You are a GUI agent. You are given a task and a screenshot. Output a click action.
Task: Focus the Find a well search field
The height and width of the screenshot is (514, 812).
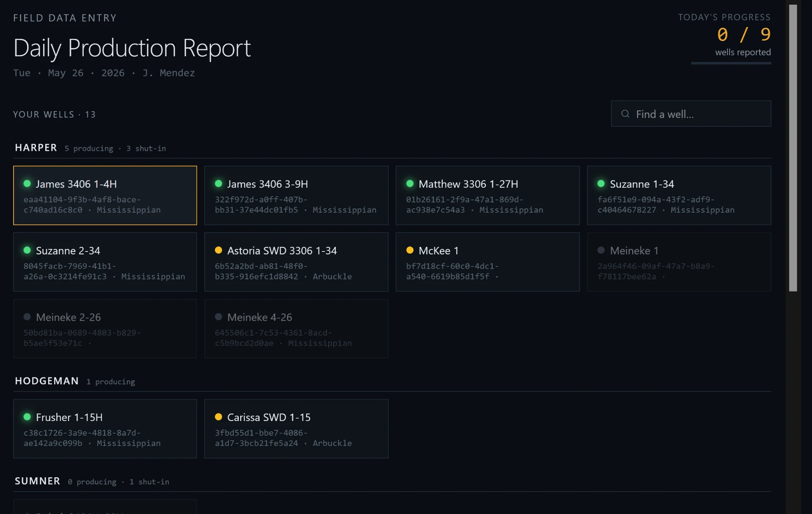coord(691,114)
